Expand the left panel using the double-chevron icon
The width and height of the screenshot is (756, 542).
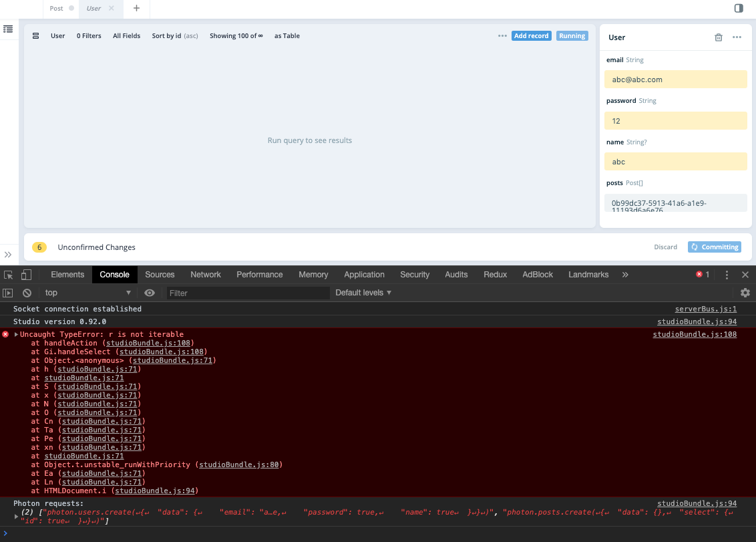(x=8, y=255)
